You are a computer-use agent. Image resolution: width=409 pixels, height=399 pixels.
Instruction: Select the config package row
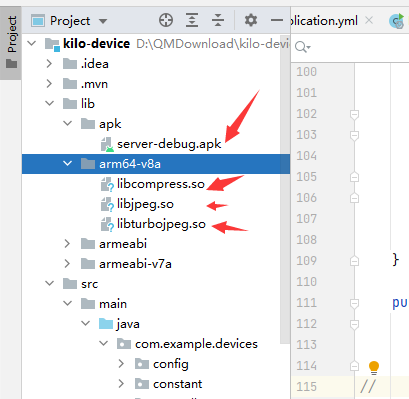[x=156, y=364]
